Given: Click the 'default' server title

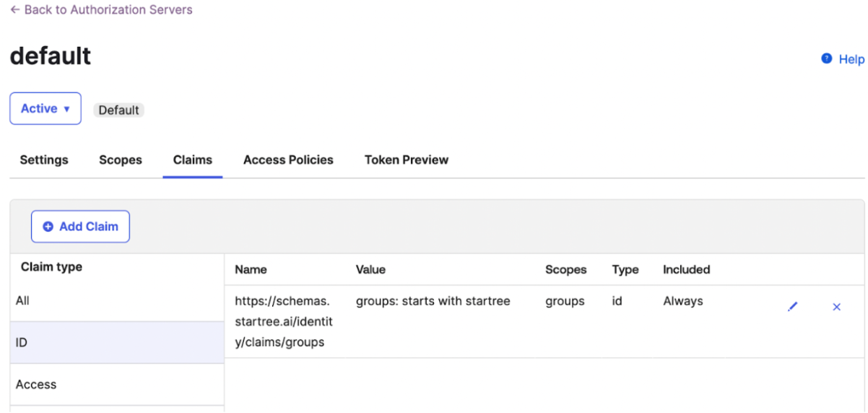Looking at the screenshot, I should click(51, 56).
